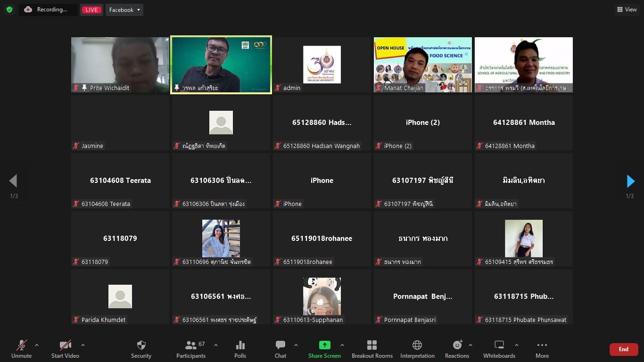Image resolution: width=644 pixels, height=362 pixels.
Task: Open the View layout menu
Action: (x=627, y=9)
